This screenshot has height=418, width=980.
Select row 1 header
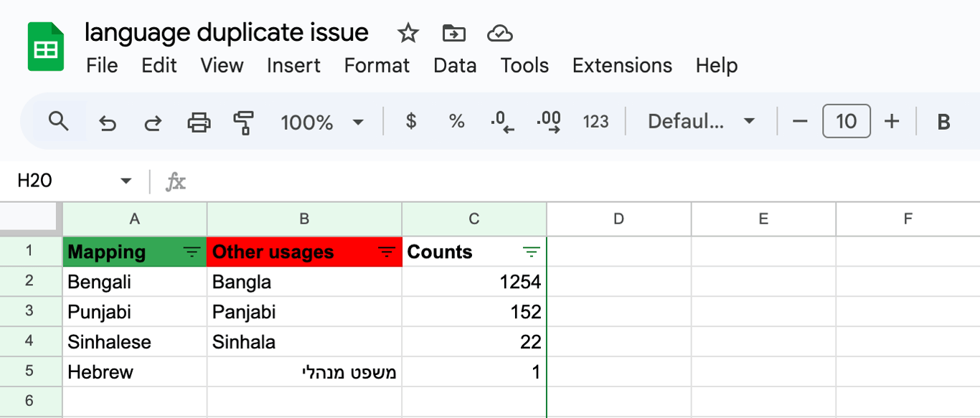tap(29, 252)
